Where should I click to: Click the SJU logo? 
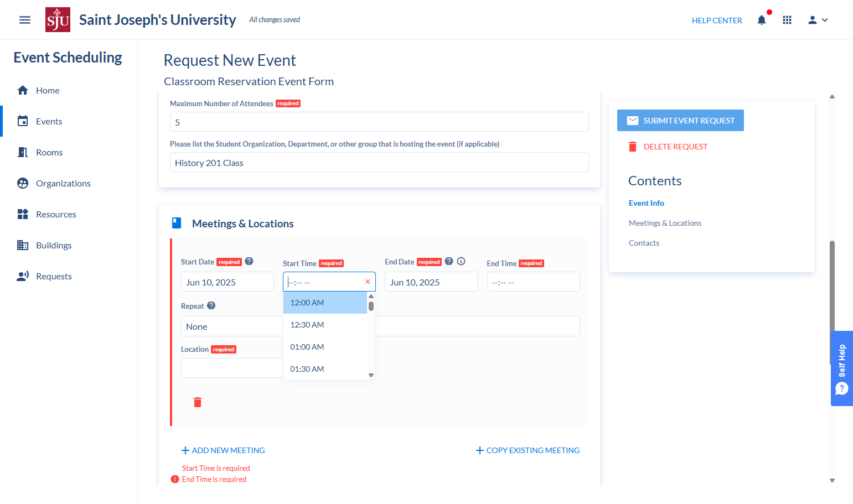click(58, 20)
